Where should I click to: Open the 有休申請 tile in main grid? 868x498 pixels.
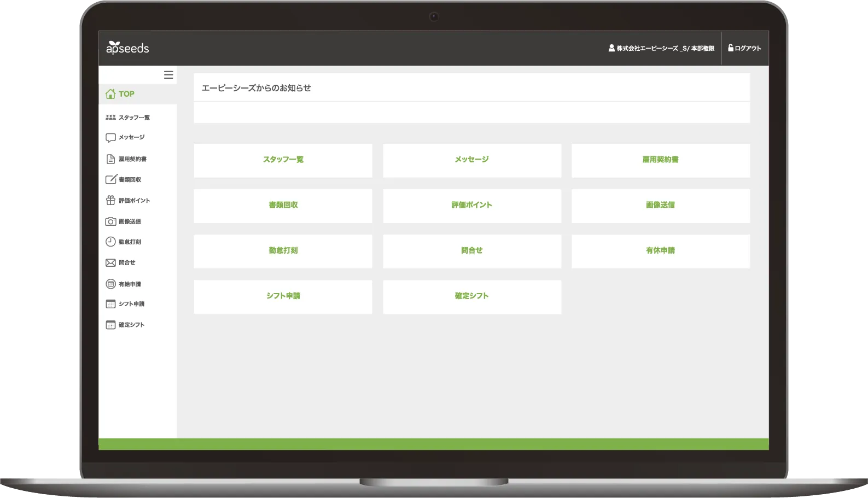click(660, 251)
